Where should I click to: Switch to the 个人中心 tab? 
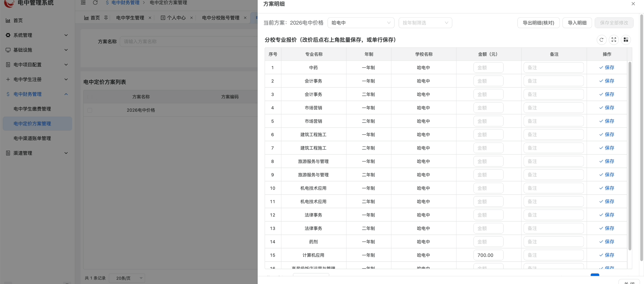point(173,18)
